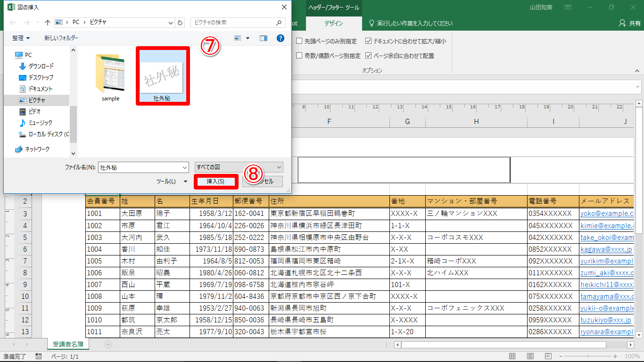
Task: Switch to Page Break Preview
Action: click(x=547, y=356)
